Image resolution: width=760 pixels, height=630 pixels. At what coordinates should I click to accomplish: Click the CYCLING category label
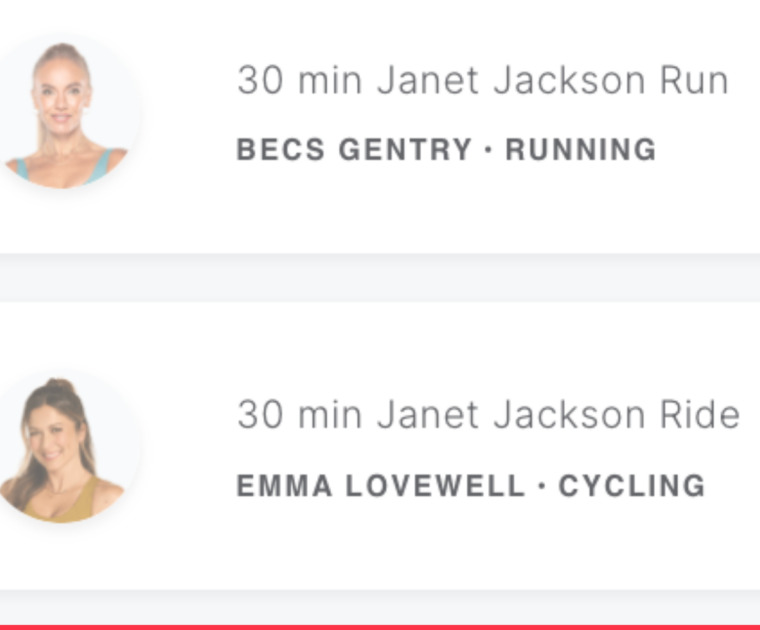[632, 486]
